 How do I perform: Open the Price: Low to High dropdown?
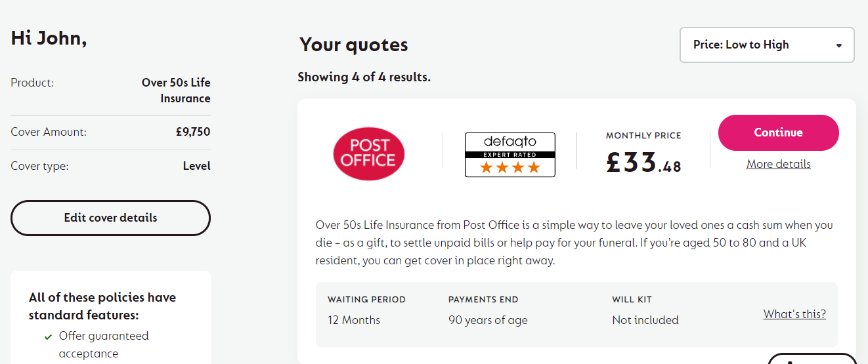coord(767,45)
